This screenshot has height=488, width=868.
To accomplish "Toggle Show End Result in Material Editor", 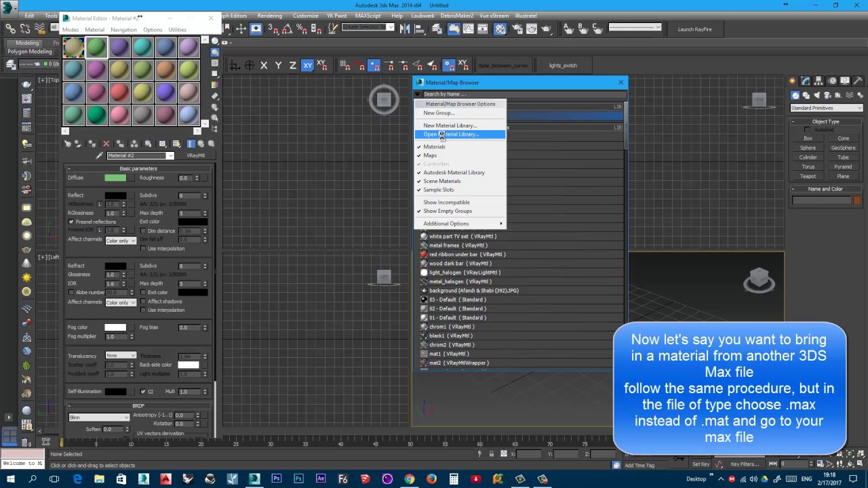I will pos(191,144).
